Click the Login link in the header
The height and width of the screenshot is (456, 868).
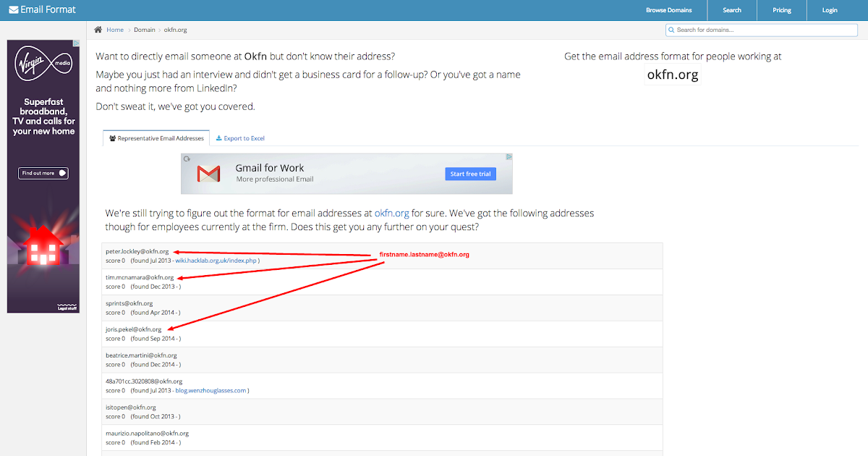830,10
